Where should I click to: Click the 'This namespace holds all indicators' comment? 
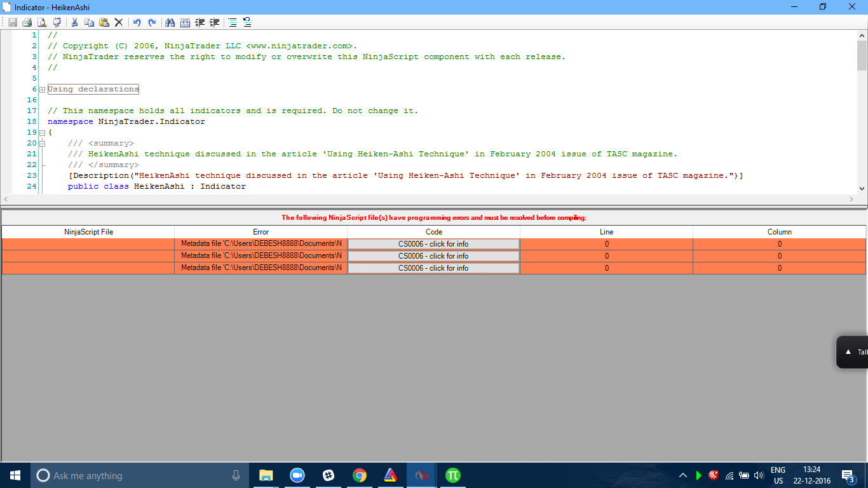click(233, 111)
